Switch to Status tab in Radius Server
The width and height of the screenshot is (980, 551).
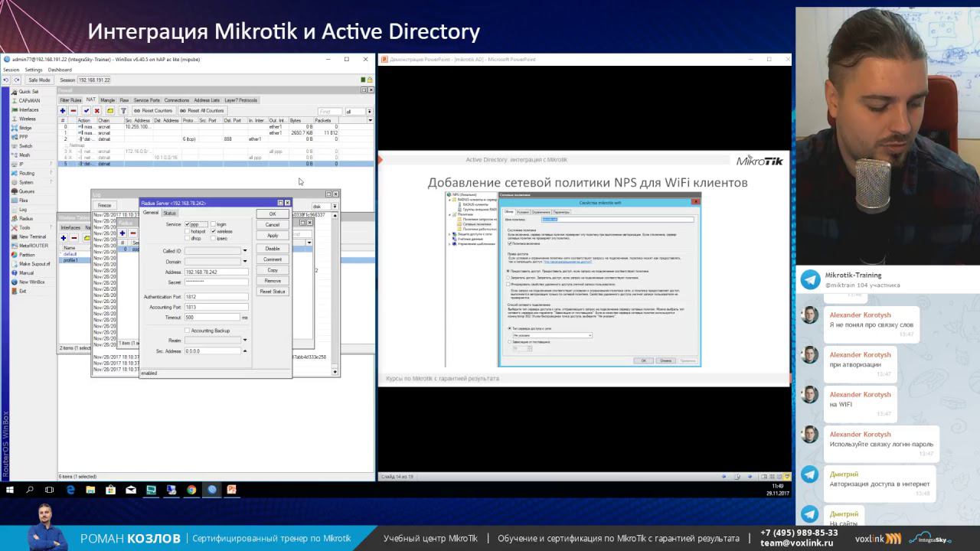tap(169, 213)
